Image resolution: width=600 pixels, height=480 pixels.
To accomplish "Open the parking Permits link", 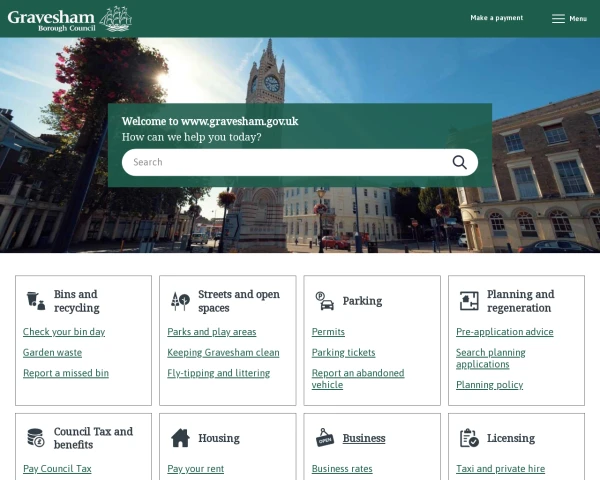I will click(328, 332).
